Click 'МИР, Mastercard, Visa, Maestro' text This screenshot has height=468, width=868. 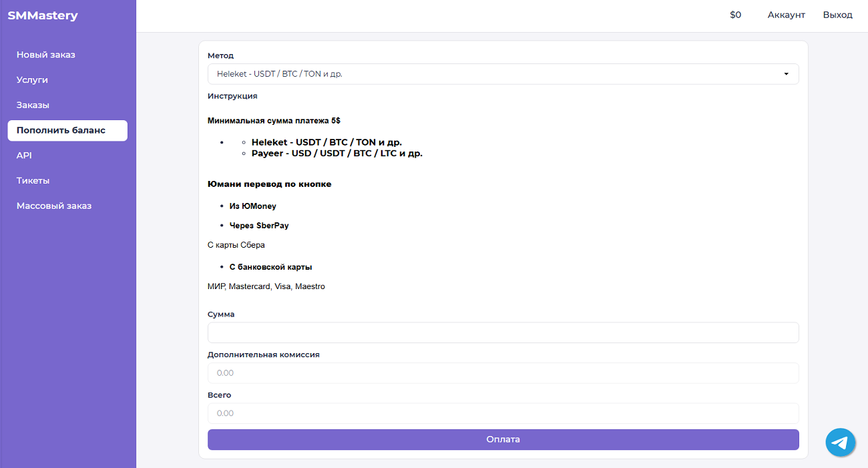[x=266, y=286]
